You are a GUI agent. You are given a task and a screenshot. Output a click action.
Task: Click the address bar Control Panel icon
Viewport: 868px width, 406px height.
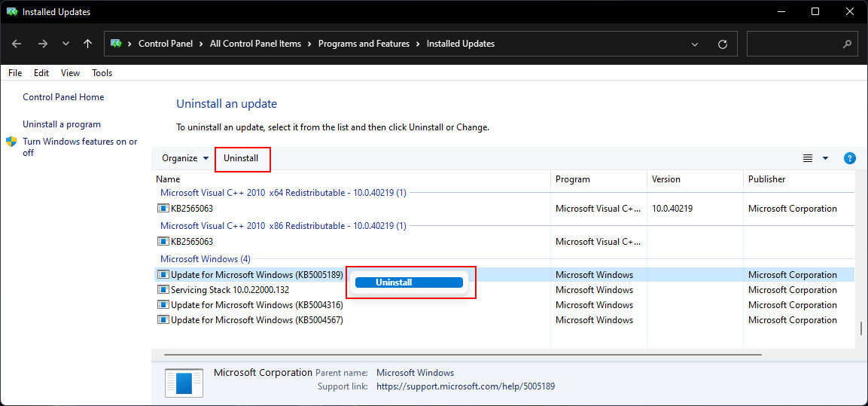(x=116, y=43)
